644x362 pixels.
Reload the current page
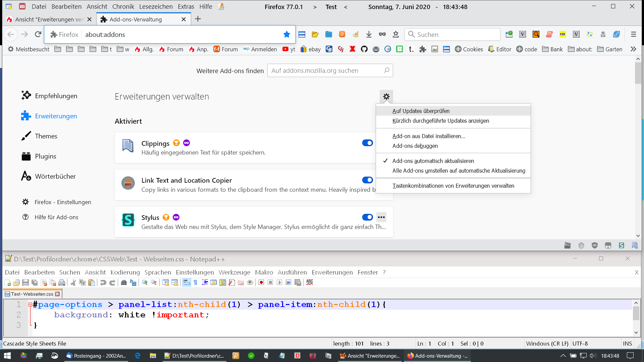(x=38, y=34)
